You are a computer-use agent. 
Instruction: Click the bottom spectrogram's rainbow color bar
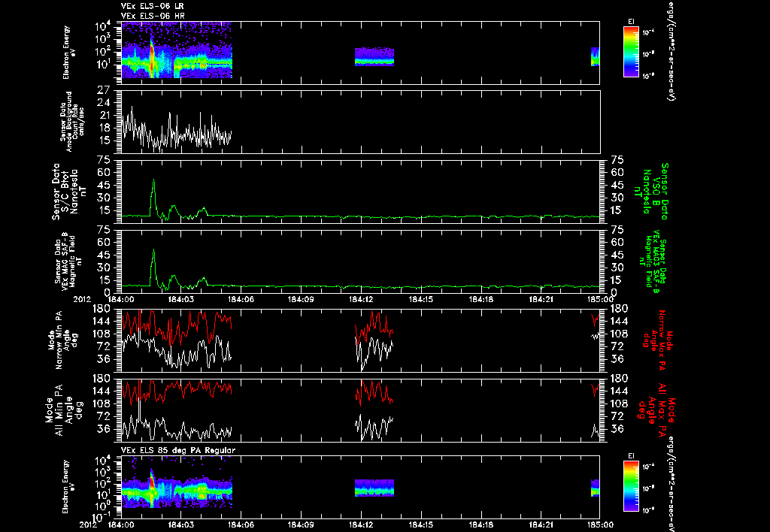click(x=631, y=486)
